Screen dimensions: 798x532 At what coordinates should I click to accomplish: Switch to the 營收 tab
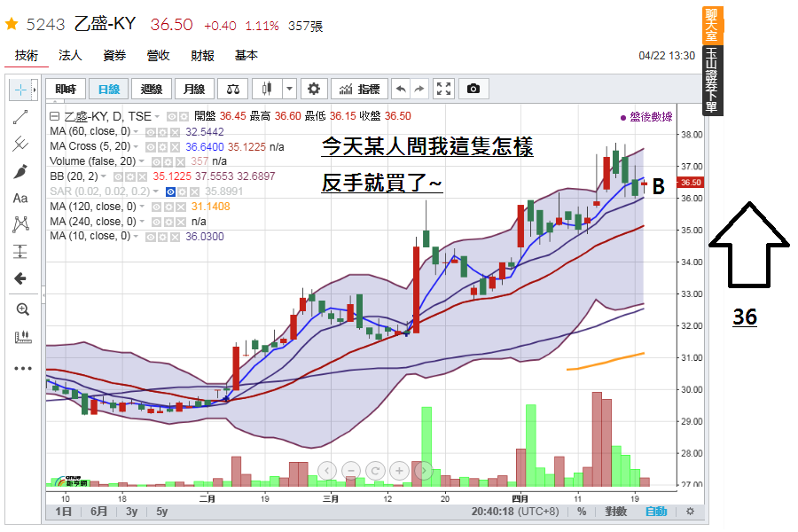159,56
